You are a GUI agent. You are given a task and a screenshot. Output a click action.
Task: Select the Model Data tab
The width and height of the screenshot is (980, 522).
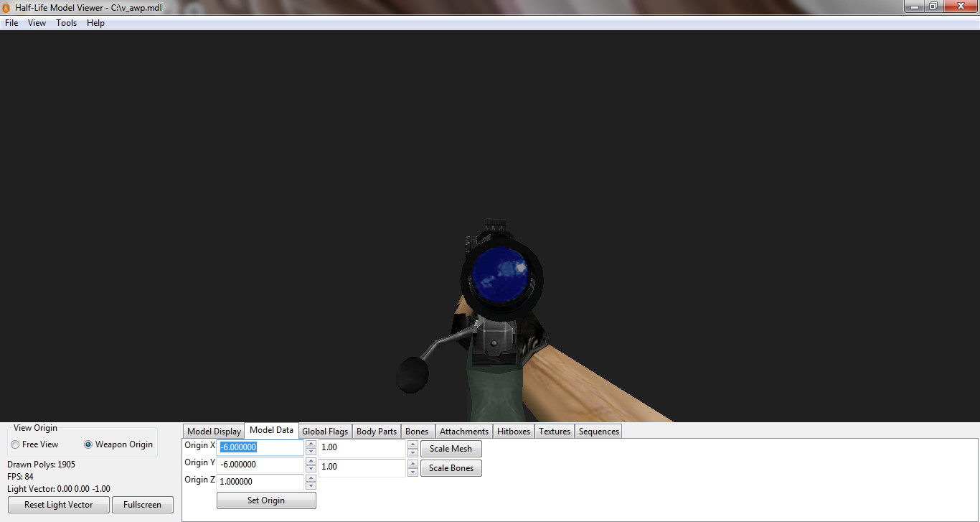271,430
